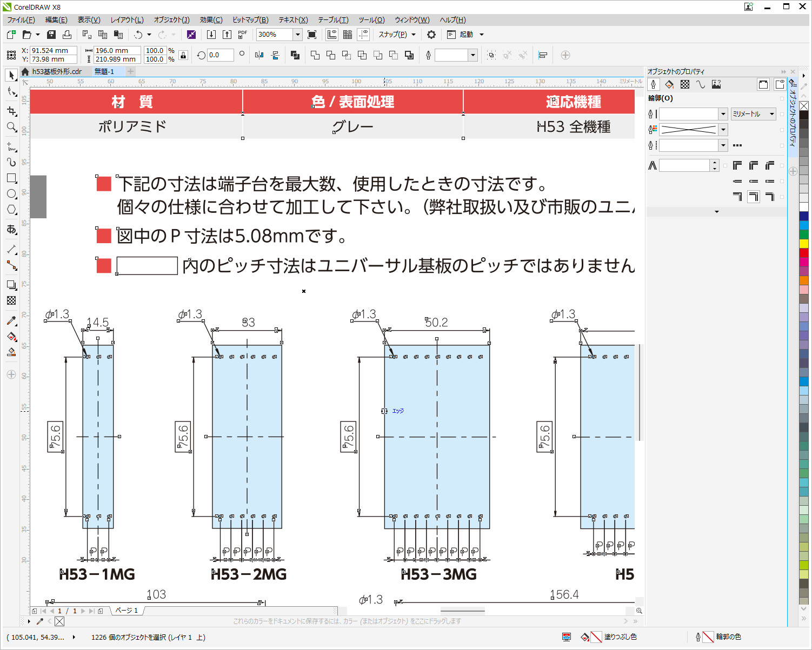The width and height of the screenshot is (812, 650).
Task: Pick the yellow swatch in the color palette
Action: pyautogui.click(x=804, y=244)
